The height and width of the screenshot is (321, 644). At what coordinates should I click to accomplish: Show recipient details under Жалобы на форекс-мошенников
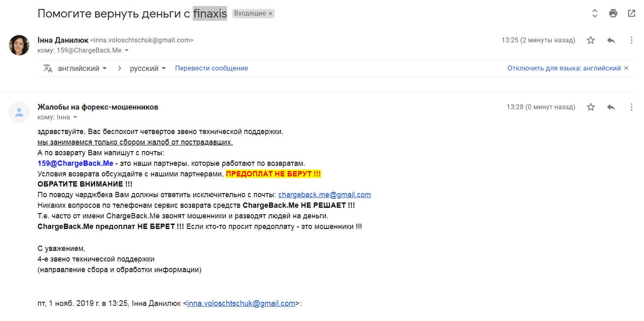pyautogui.click(x=75, y=117)
